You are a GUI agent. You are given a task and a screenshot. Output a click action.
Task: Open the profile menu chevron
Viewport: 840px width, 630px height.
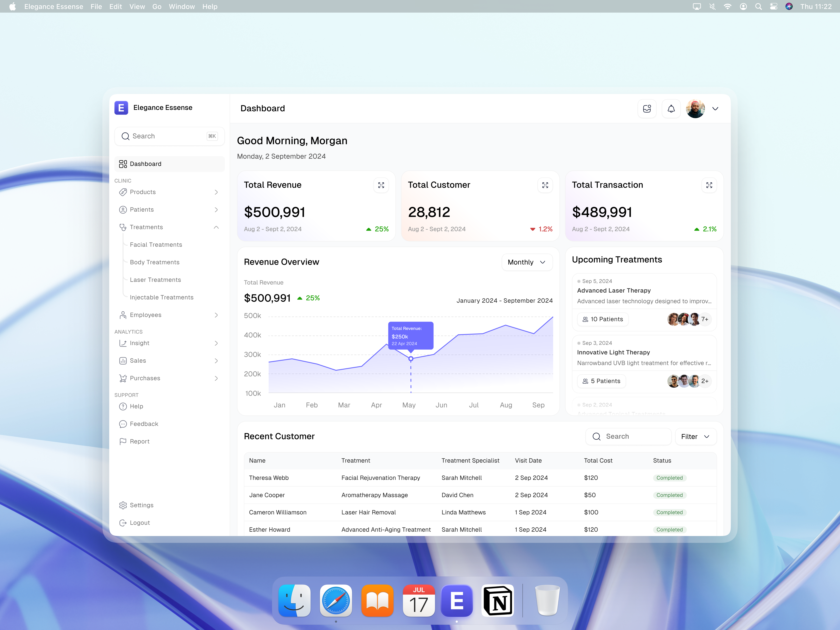pyautogui.click(x=715, y=109)
